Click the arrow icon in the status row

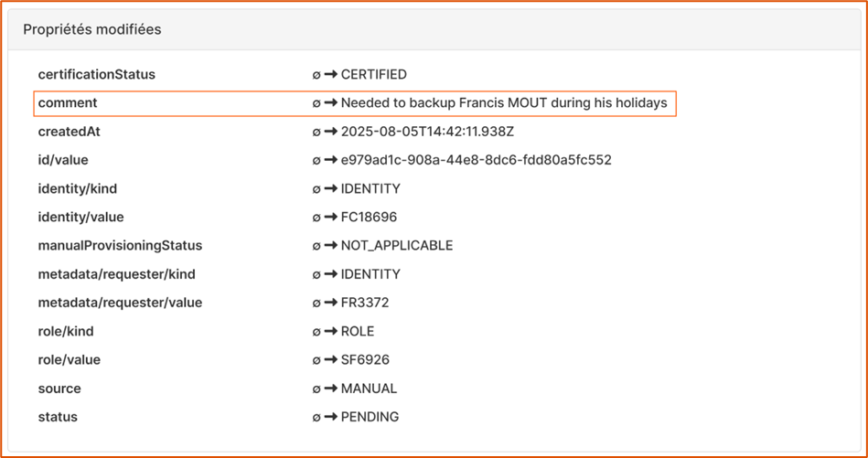click(331, 417)
